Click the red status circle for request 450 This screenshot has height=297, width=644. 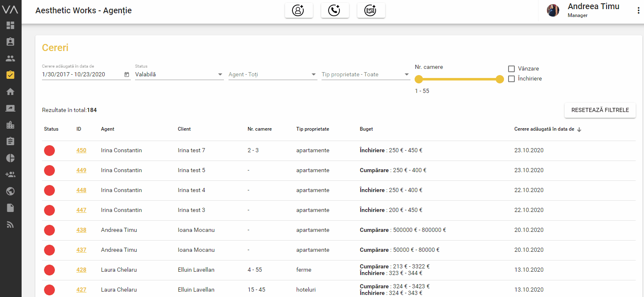[x=49, y=151]
